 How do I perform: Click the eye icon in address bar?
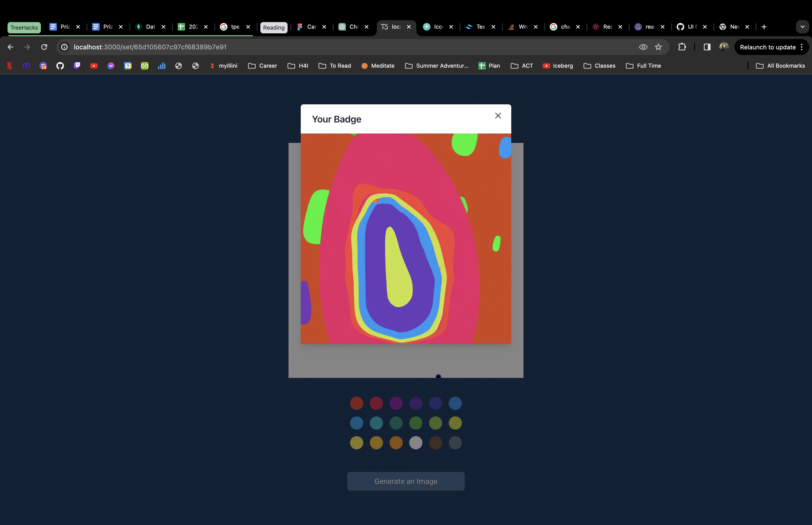tap(643, 47)
